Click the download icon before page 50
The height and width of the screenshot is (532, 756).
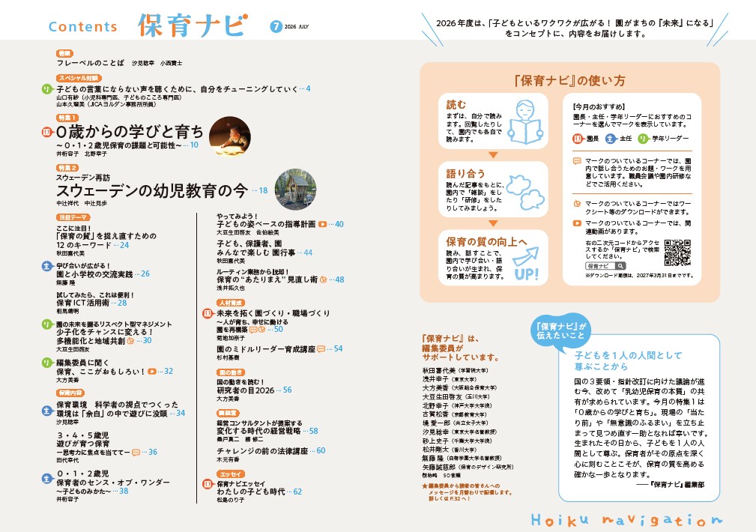click(261, 330)
